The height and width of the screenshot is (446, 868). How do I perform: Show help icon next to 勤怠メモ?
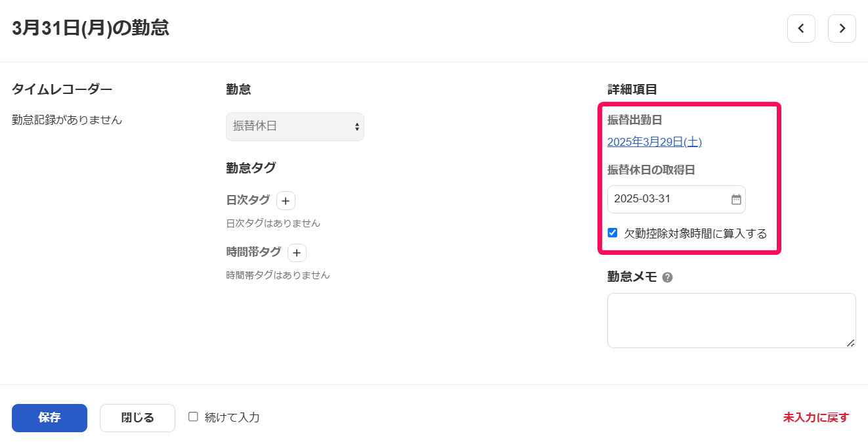pyautogui.click(x=668, y=277)
